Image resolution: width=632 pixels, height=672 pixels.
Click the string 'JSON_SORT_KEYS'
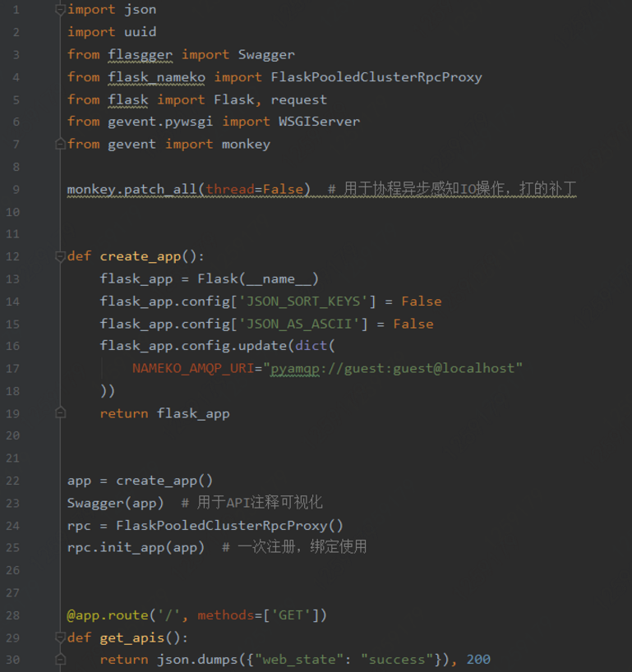point(303,301)
